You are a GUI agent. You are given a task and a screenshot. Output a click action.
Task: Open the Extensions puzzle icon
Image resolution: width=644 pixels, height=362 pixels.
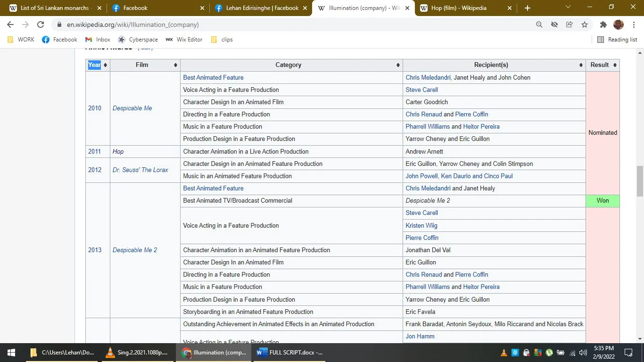click(x=603, y=25)
